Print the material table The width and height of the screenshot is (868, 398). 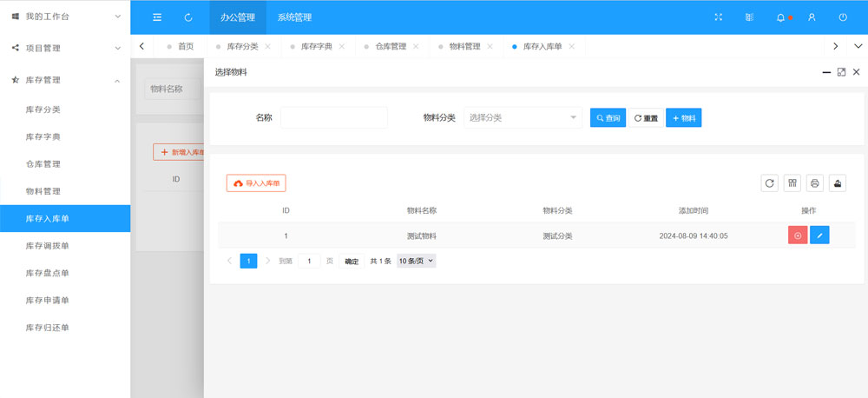pyautogui.click(x=814, y=182)
